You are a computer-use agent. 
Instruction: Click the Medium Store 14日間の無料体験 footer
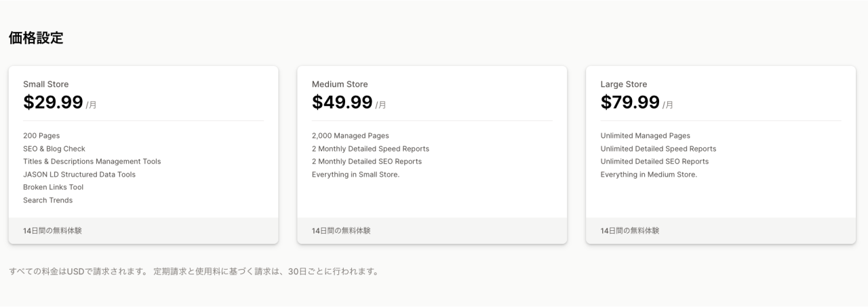(341, 231)
